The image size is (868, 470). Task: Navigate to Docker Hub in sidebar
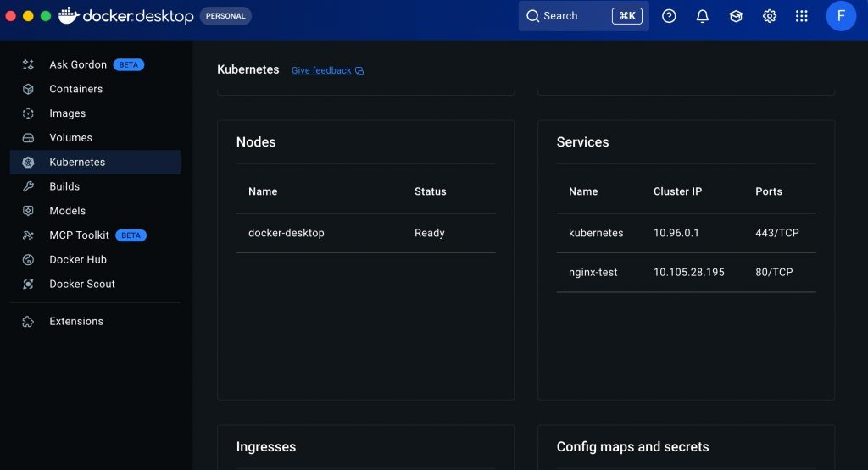click(78, 260)
